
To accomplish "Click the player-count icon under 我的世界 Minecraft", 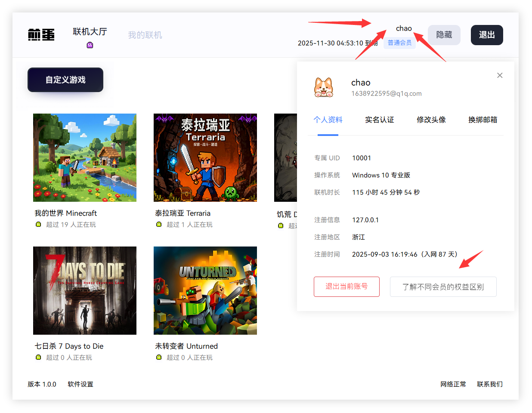I will click(38, 225).
